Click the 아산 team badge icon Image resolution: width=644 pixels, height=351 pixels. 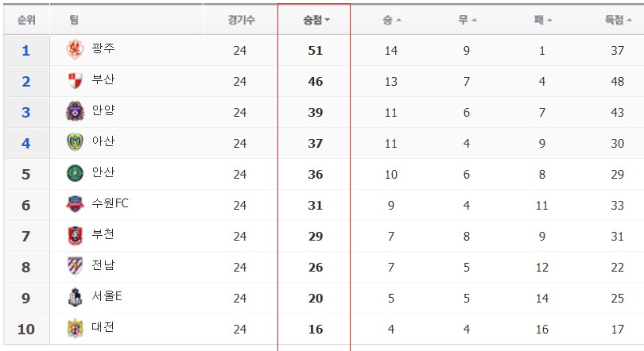click(x=76, y=142)
